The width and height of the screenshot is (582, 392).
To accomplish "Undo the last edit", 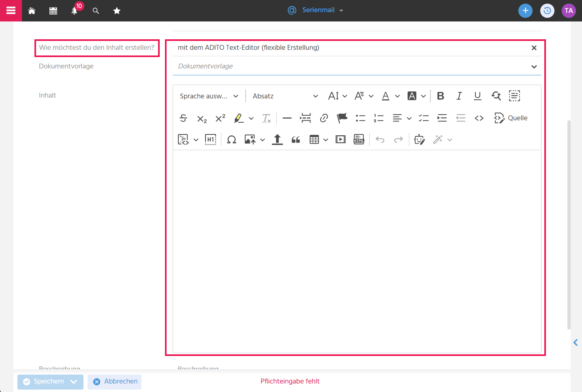I will [380, 140].
